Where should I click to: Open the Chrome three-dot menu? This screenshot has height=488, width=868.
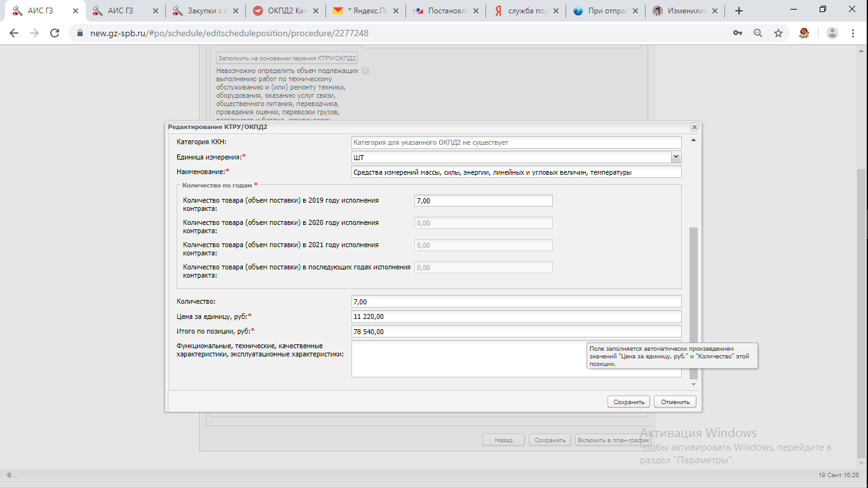(x=853, y=33)
